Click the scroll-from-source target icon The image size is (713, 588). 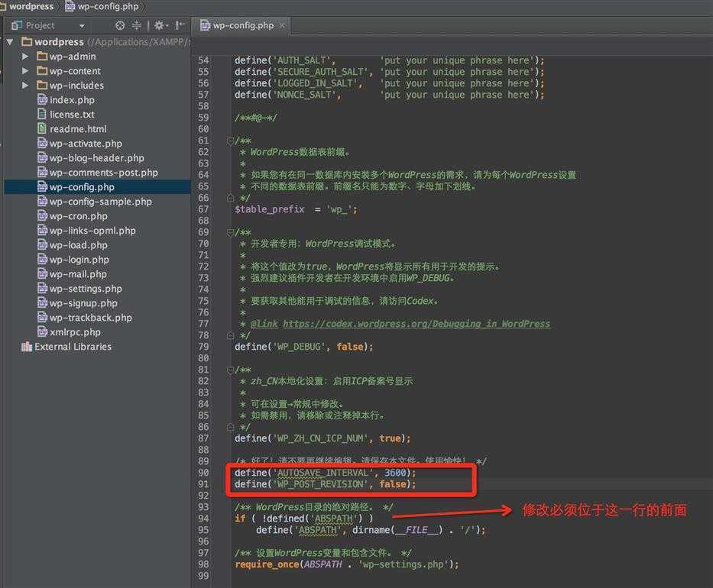pyautogui.click(x=120, y=25)
